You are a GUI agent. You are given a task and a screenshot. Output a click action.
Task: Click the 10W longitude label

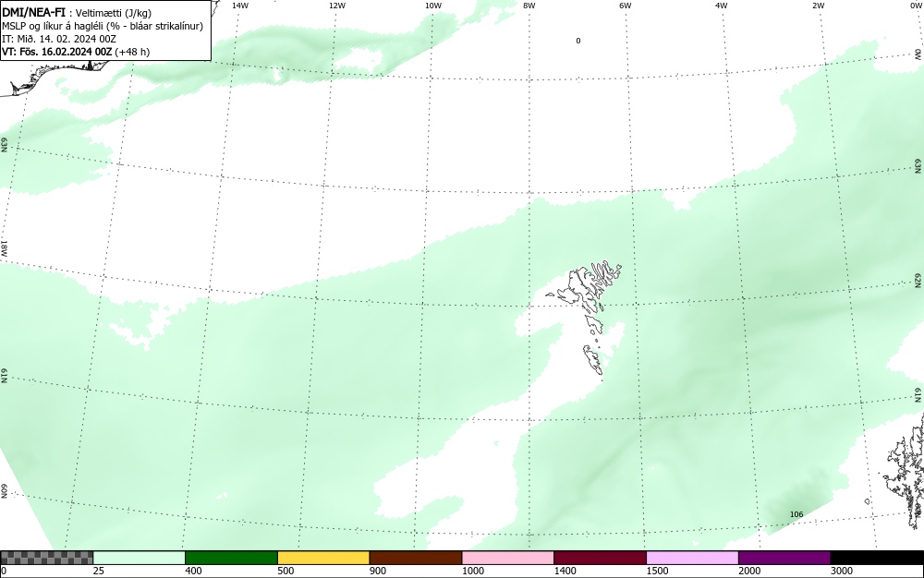coord(433,6)
